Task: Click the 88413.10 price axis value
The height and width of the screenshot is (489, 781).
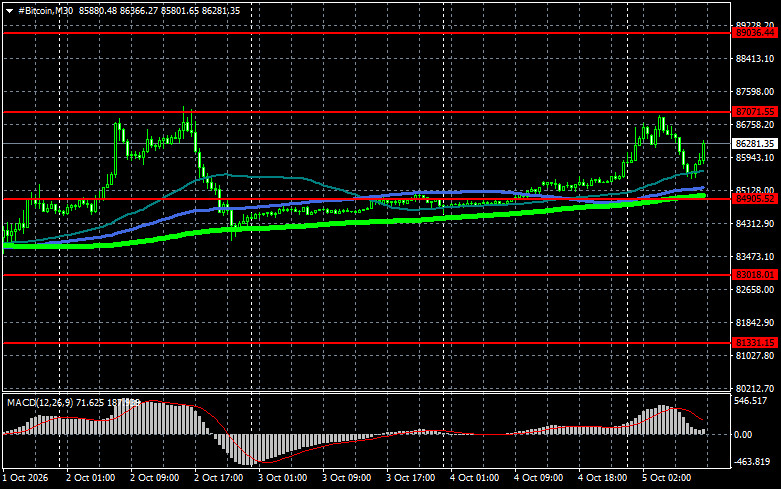Action: 755,59
